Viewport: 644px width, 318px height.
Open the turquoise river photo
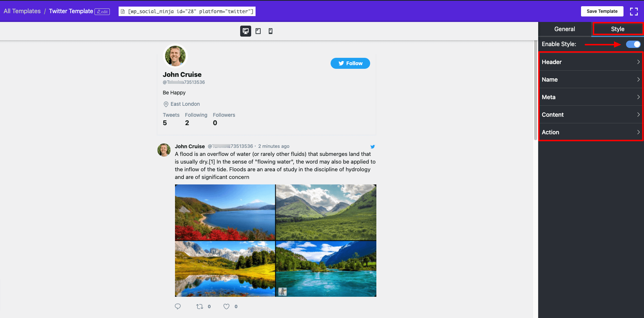click(326, 269)
